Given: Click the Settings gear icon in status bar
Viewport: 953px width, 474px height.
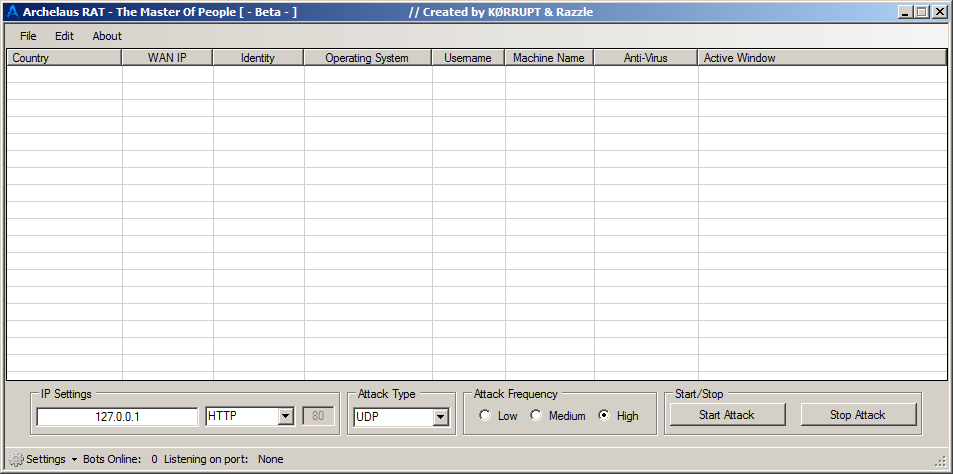Looking at the screenshot, I should click(16, 459).
